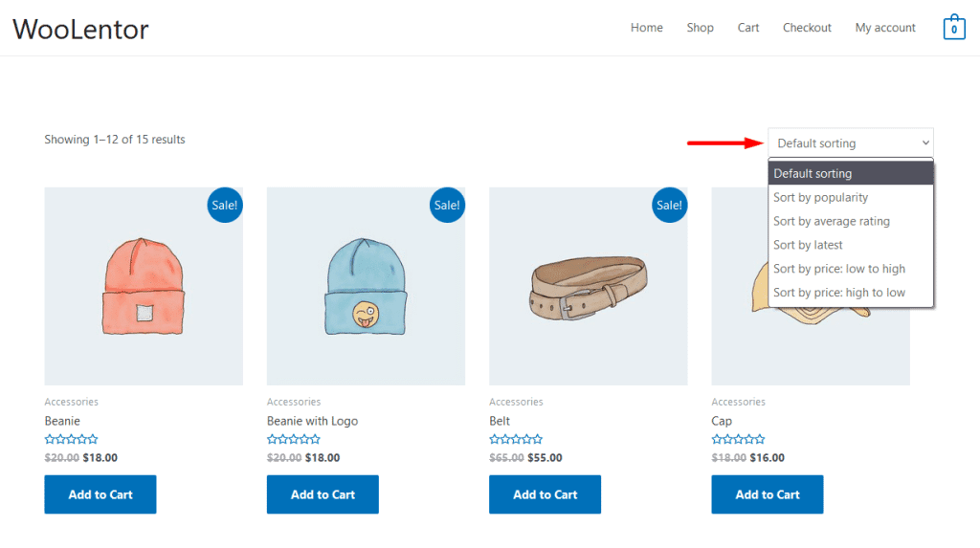Go to the Shop menu item
Screen dimensions: 980x548
[700, 28]
